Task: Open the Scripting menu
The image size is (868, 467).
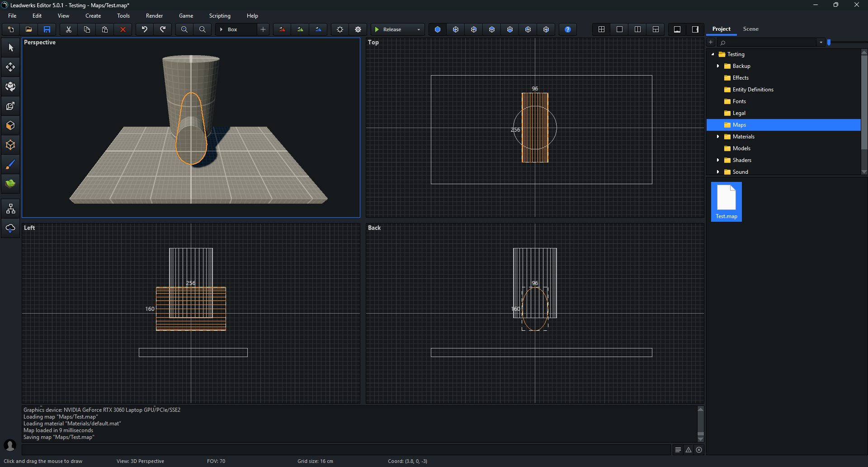Action: tap(220, 16)
